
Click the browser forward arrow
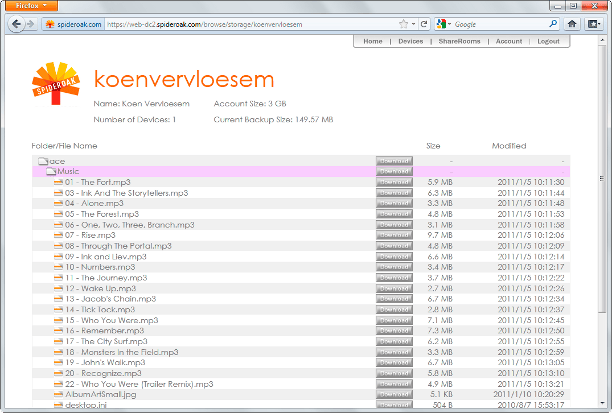pyautogui.click(x=31, y=24)
